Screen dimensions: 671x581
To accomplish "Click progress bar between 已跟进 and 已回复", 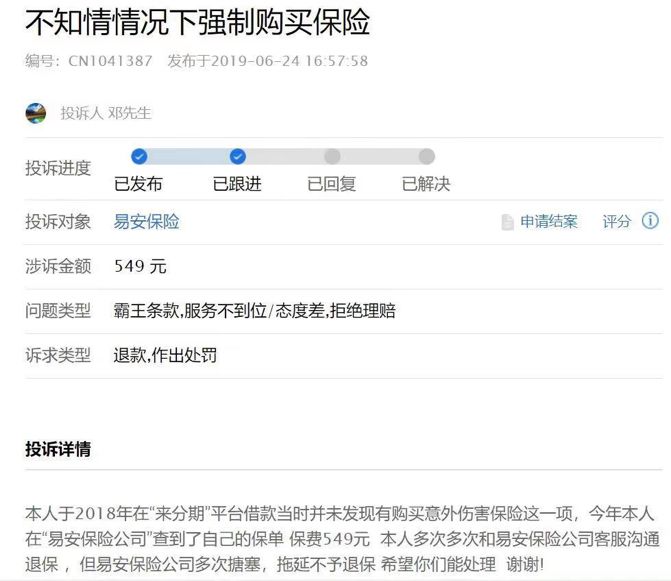I will pyautogui.click(x=285, y=156).
